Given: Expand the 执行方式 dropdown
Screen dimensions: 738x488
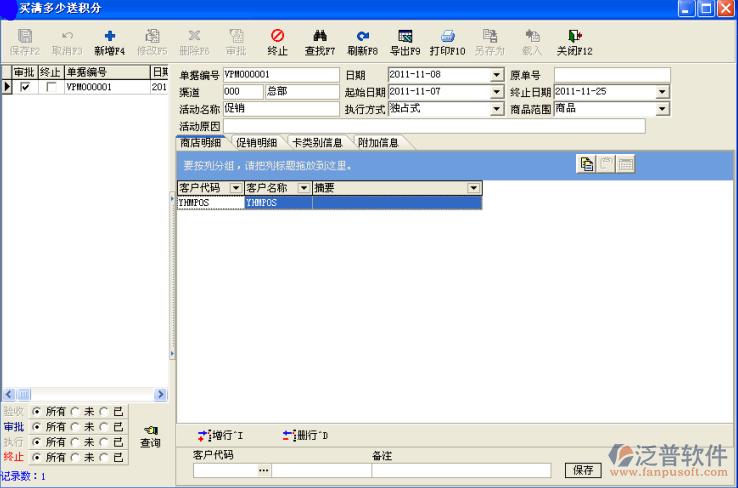Looking at the screenshot, I should coord(497,109).
